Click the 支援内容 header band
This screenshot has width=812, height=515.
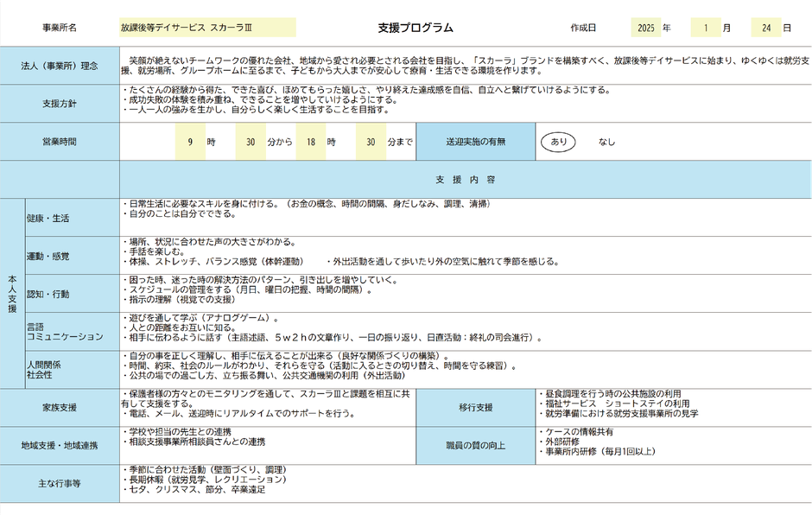465,179
